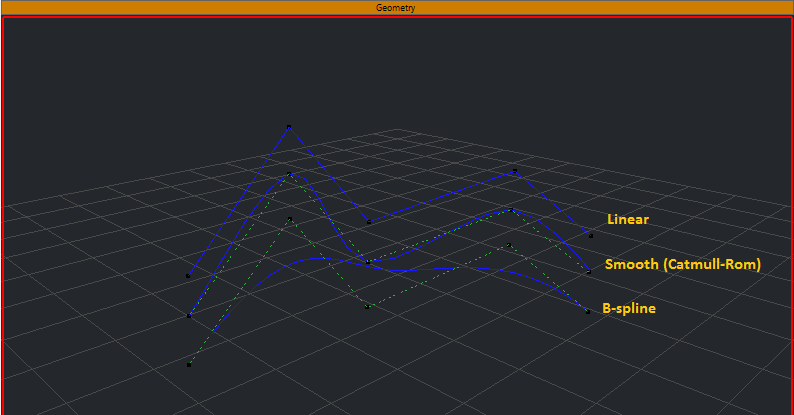Select the B-spline curve's end control point
The width and height of the screenshot is (794, 415).
coord(588,312)
